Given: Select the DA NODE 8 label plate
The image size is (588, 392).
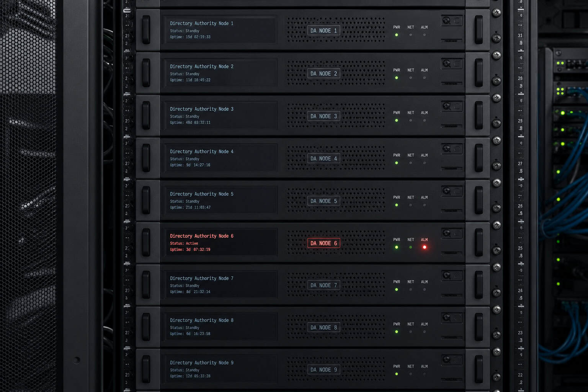Looking at the screenshot, I should coord(324,327).
